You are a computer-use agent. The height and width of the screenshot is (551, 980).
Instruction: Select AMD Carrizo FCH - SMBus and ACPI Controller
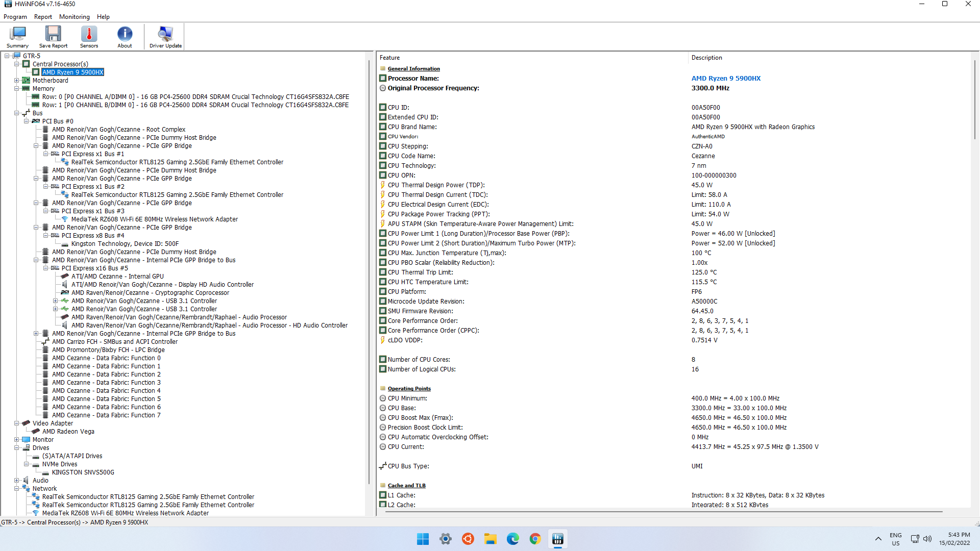pos(115,342)
